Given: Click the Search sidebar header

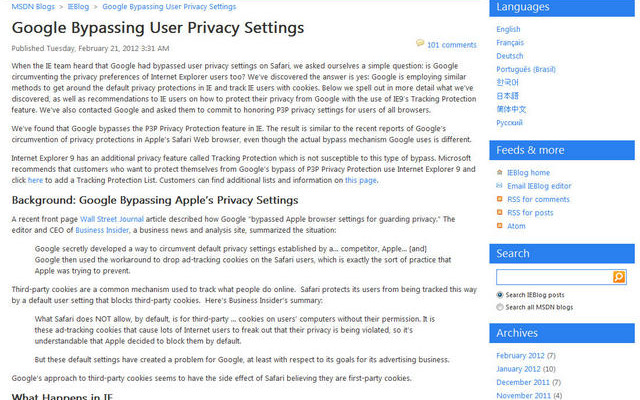Looking at the screenshot, I should pyautogui.click(x=562, y=253).
